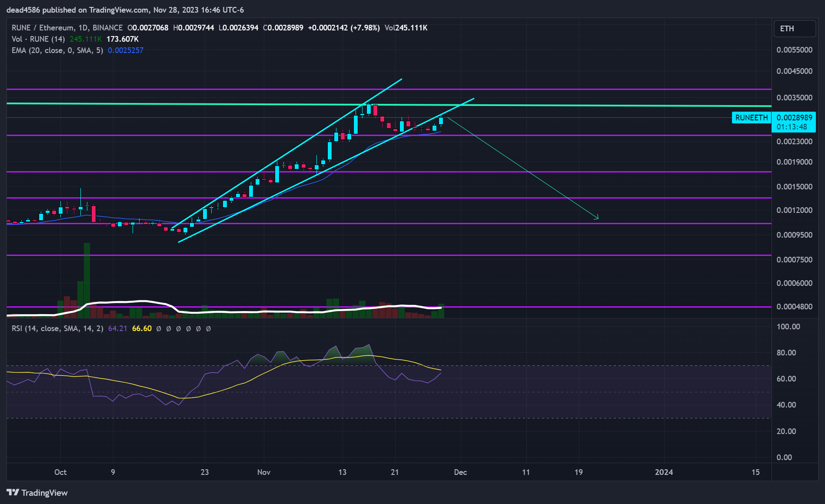Click the 0.0035000 price axis label

tap(794, 98)
